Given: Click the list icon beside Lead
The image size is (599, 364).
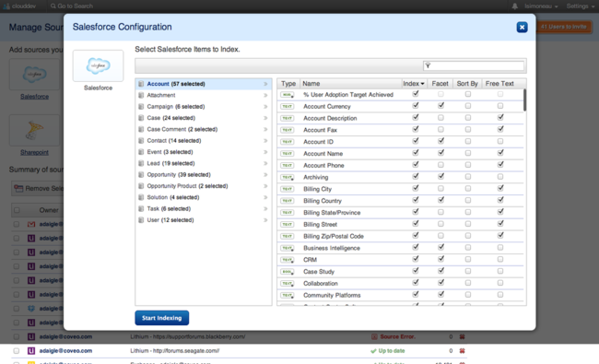Looking at the screenshot, I should click(141, 163).
